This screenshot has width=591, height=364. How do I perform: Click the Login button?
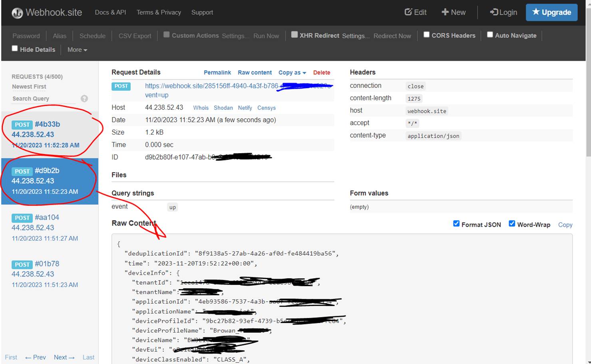coord(503,12)
